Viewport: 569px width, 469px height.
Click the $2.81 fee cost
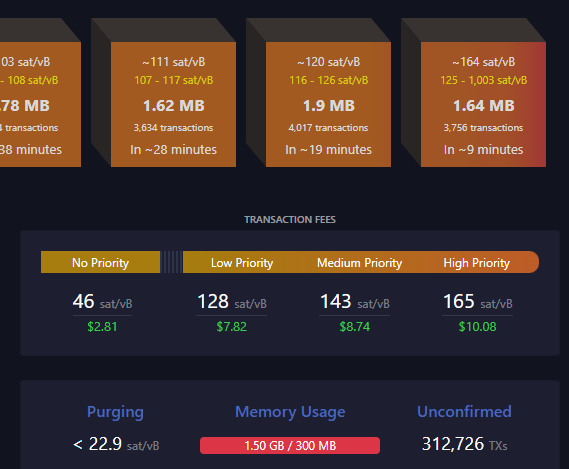[102, 327]
